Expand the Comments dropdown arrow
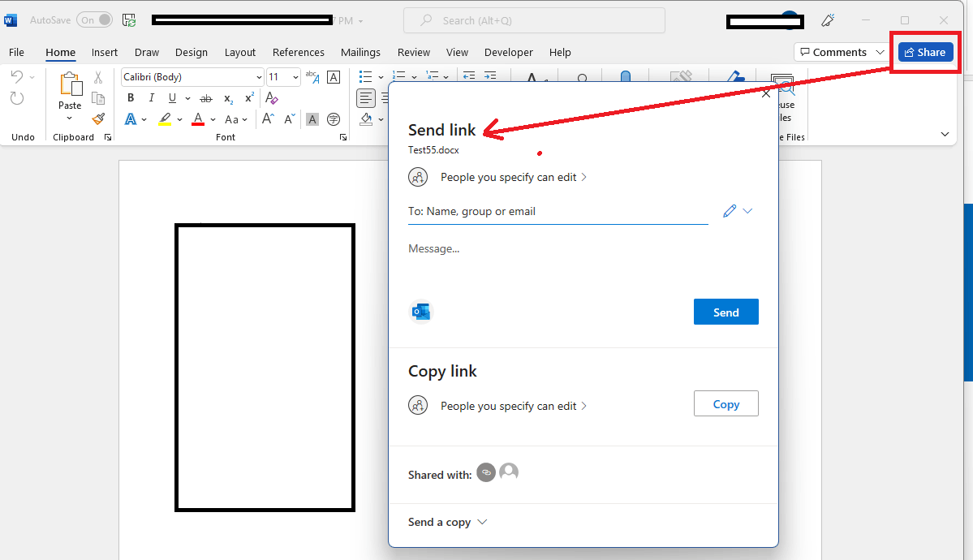Screen dimensions: 973x560 click(880, 52)
